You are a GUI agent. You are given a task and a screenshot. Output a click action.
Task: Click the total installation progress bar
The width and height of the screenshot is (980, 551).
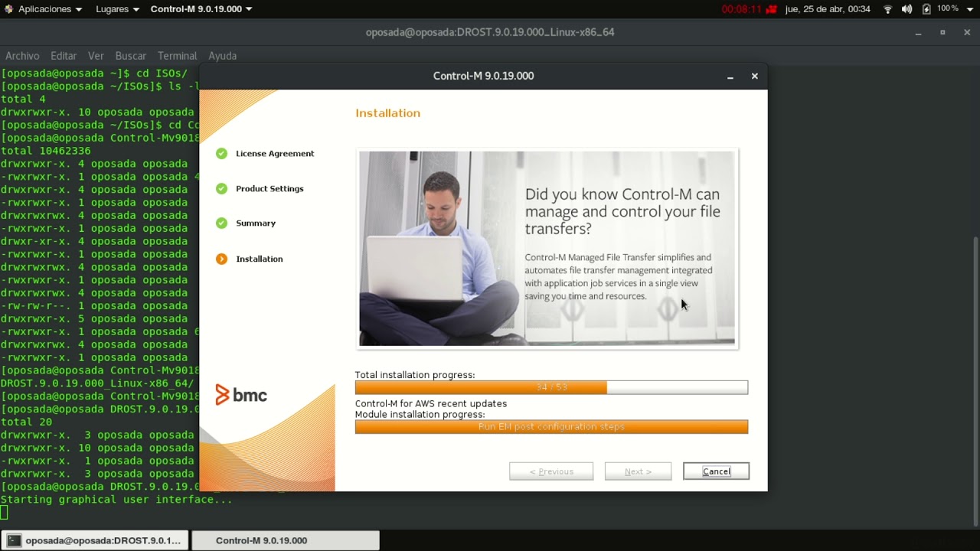coord(551,387)
